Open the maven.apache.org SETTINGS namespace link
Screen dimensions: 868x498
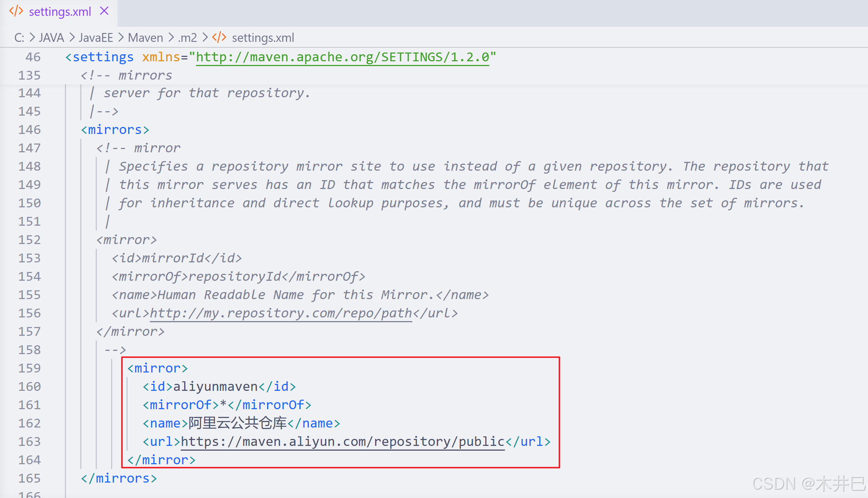pos(342,57)
